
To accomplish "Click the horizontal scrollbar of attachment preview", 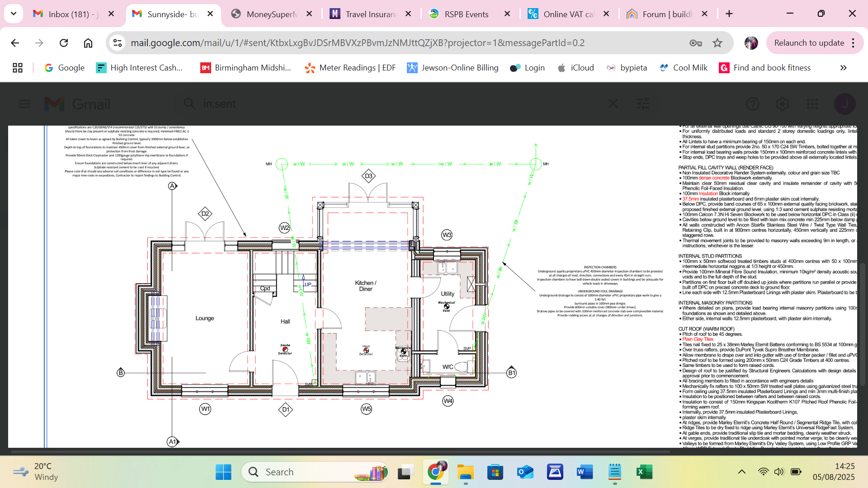I will coord(340,451).
